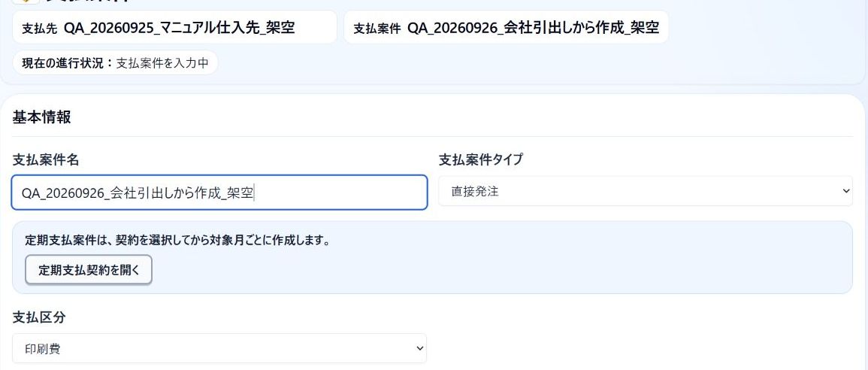Image resolution: width=868 pixels, height=370 pixels.
Task: Click the 基本情報 section heading
Action: pyautogui.click(x=41, y=117)
